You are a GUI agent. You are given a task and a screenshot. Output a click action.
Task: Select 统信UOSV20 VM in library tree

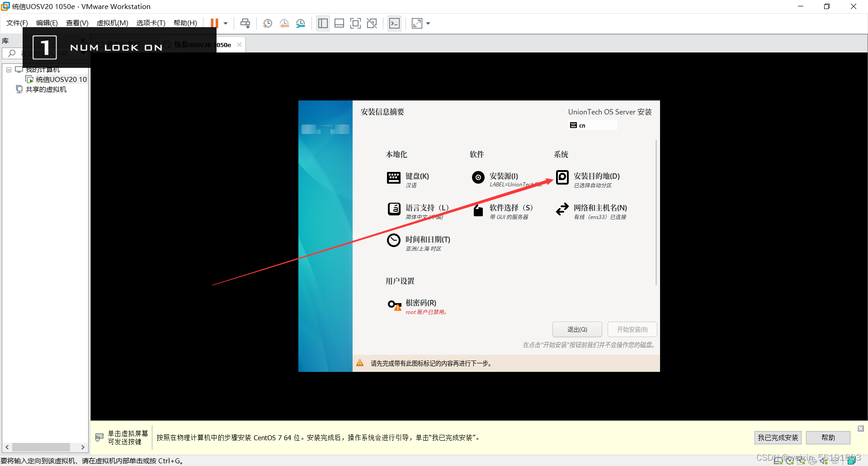click(x=57, y=80)
